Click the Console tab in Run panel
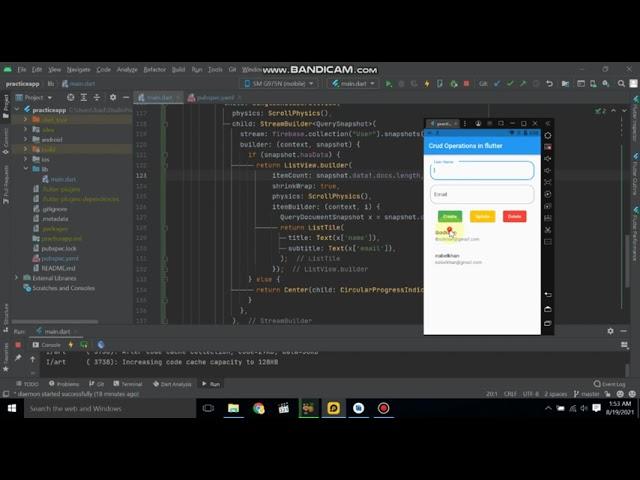 [x=46, y=345]
